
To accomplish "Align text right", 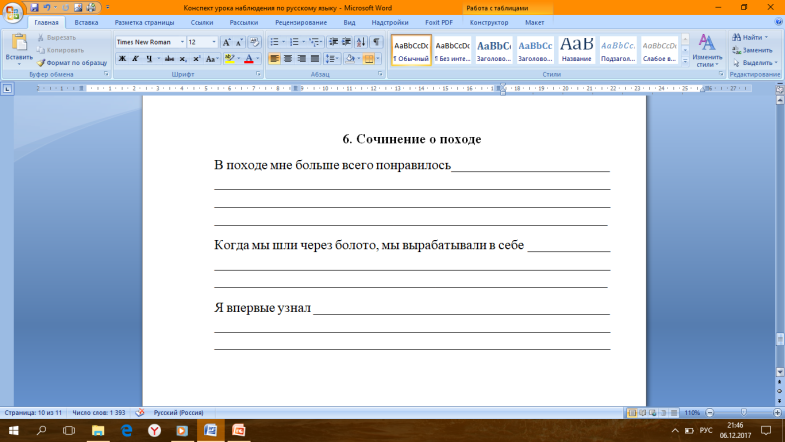I will point(301,59).
